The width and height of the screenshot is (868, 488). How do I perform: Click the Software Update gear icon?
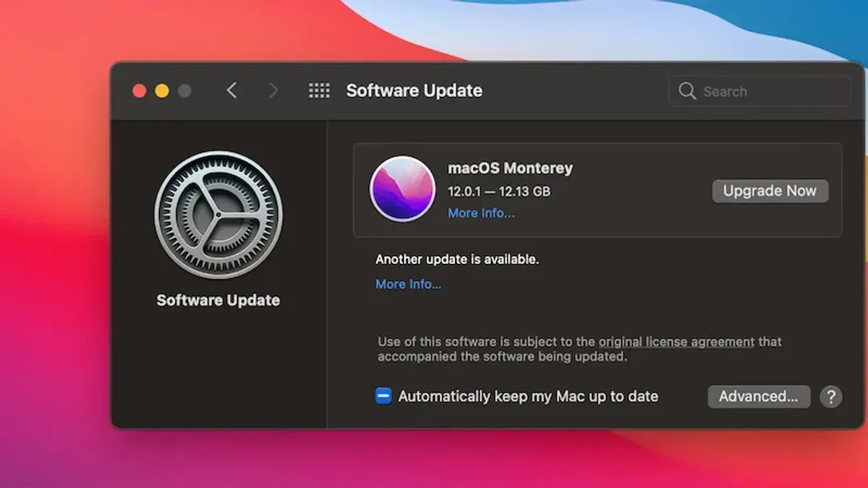pyautogui.click(x=218, y=215)
